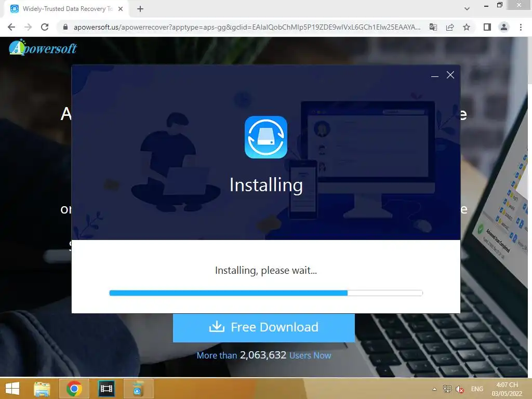
Task: Click the 'Users Now' text
Action: pyautogui.click(x=310, y=355)
